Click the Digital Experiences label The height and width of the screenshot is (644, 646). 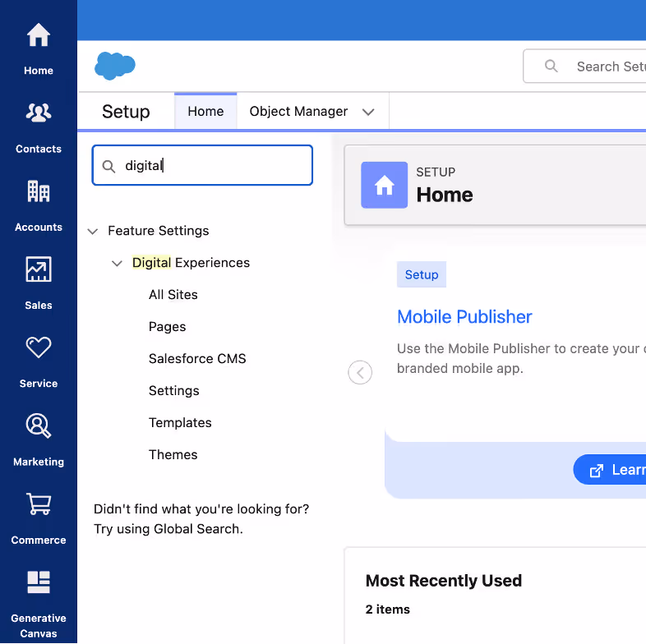191,263
